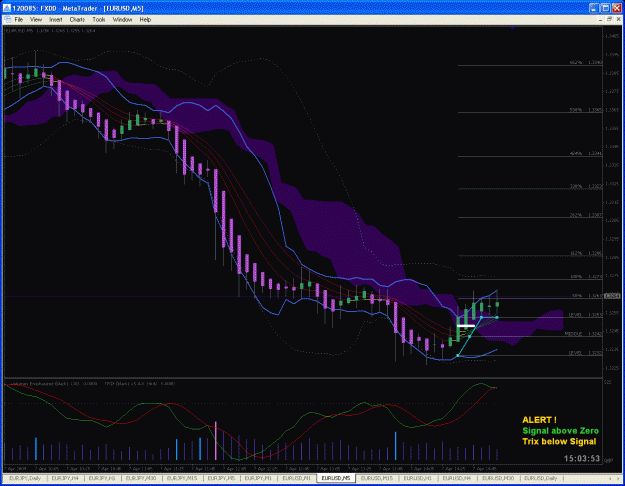Click the tall pink bar in indicator window

click(216, 441)
